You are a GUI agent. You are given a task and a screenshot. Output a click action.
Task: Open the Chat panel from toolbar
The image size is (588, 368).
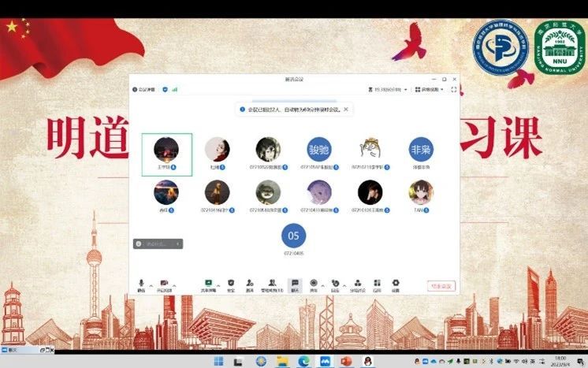[294, 284]
